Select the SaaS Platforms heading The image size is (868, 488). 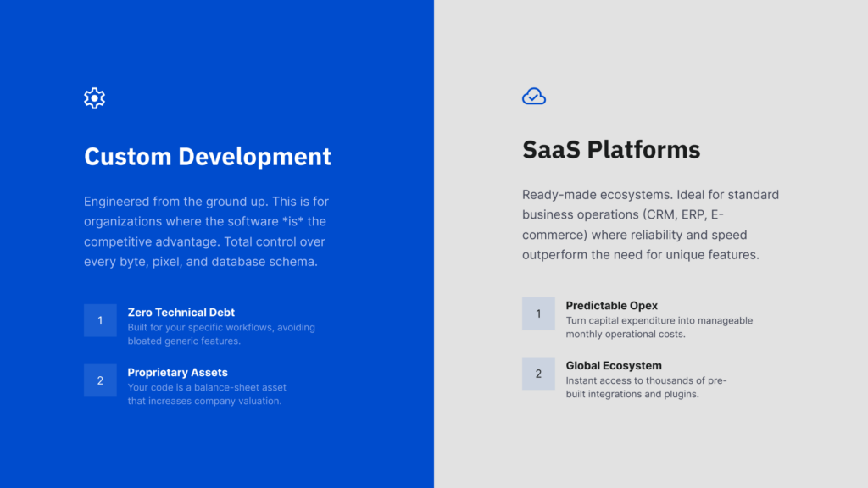(x=611, y=150)
